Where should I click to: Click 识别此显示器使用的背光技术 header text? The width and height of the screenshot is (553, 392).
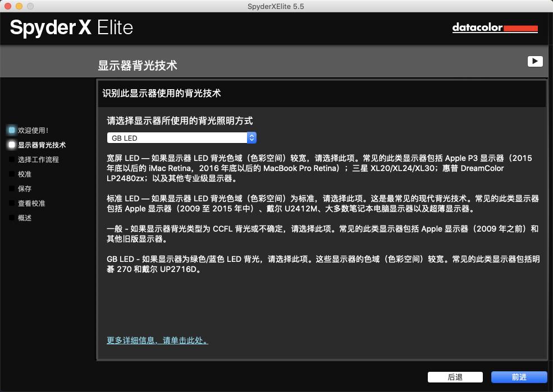click(x=162, y=93)
